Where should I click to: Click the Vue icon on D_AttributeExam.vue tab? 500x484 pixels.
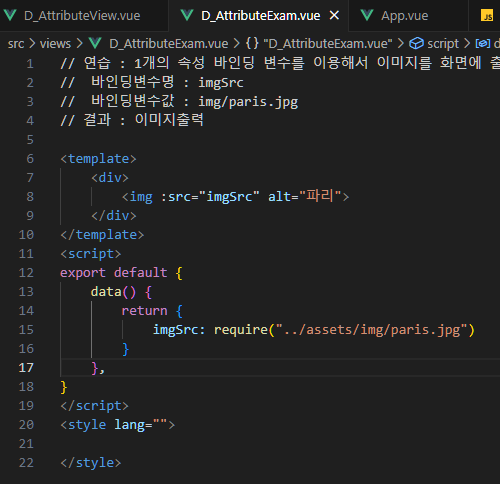click(187, 15)
